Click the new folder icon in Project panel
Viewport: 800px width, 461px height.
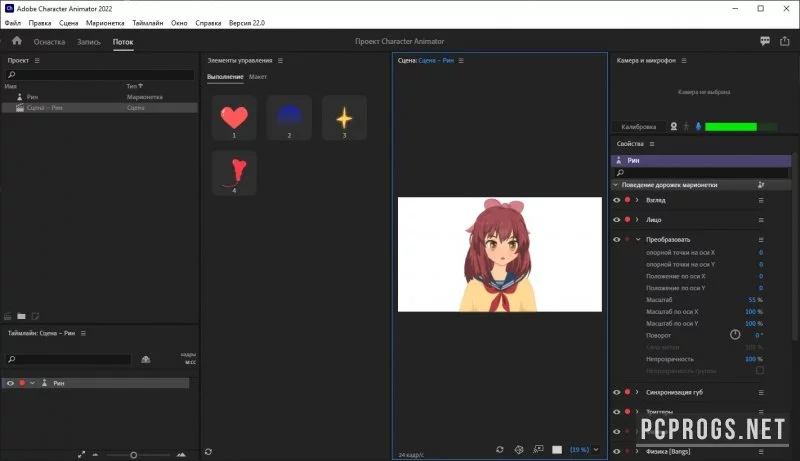[x=21, y=316]
